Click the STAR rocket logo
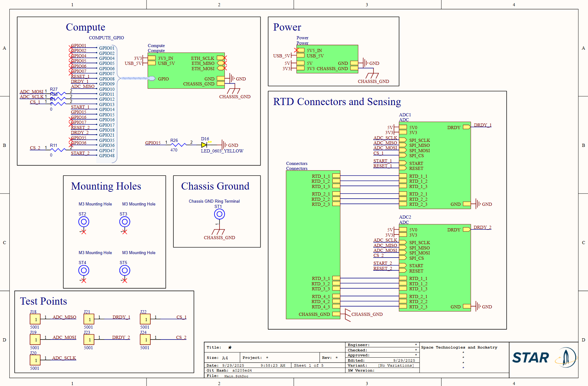Viewport: 588px width, 386px height. click(x=544, y=357)
